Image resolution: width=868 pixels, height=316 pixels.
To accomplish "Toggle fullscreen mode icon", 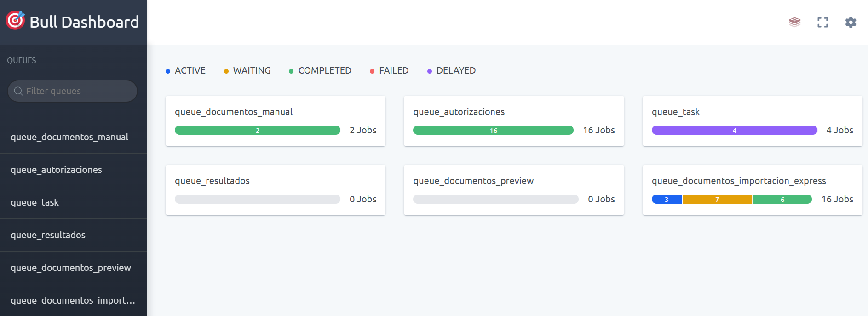I will [822, 22].
